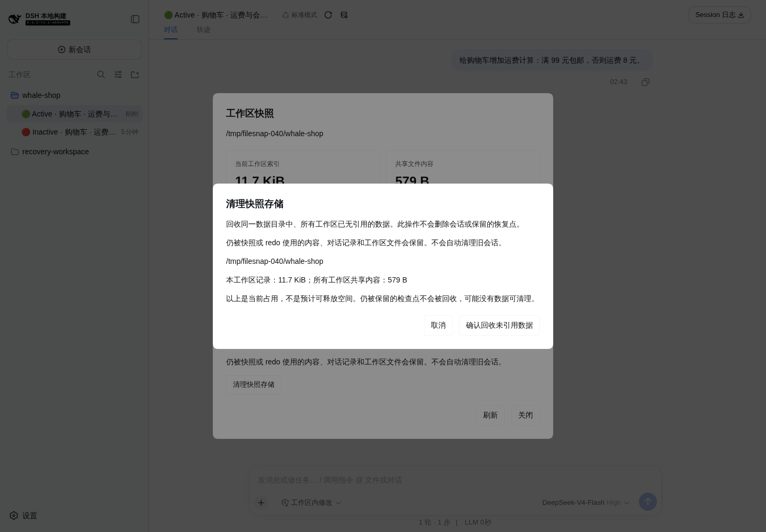
Task: Click the refresh icon in the header
Action: (x=328, y=15)
